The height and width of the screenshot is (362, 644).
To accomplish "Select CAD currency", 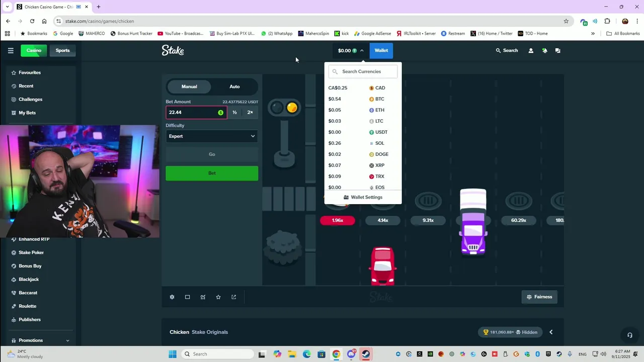I will [363, 88].
